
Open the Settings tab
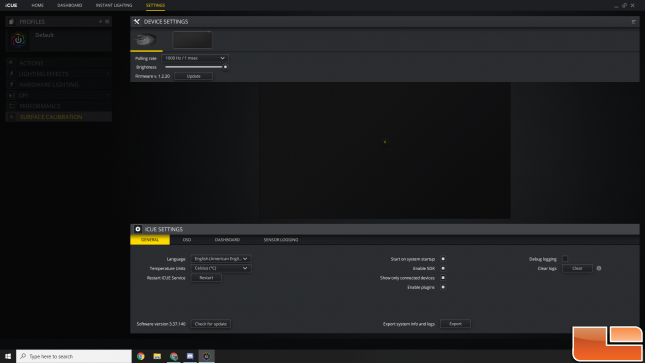(x=155, y=5)
